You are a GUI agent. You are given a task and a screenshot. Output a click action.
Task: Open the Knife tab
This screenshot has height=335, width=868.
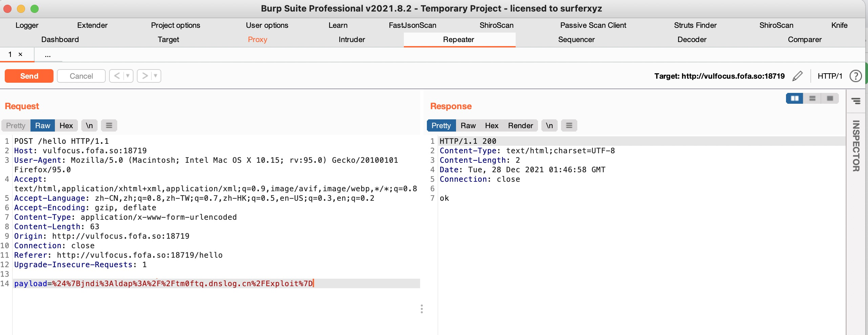click(839, 25)
